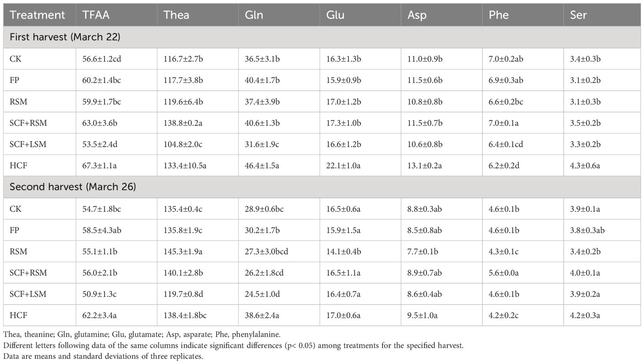
Task: Click the footnote about amino acid abbreviations
Action: tap(142, 334)
